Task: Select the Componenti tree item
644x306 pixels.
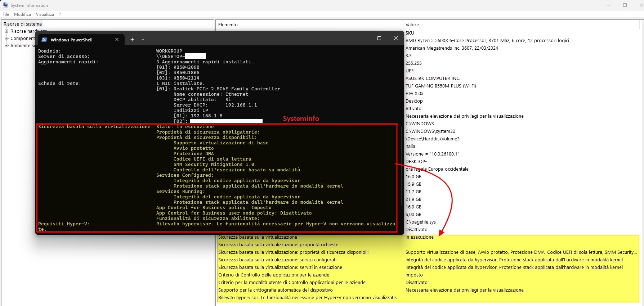Action: [23, 38]
